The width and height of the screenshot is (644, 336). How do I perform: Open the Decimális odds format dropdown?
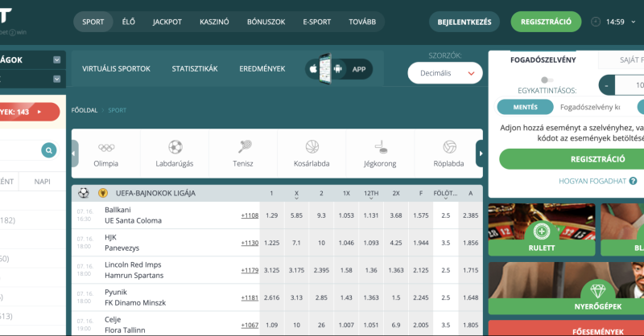pyautogui.click(x=445, y=73)
